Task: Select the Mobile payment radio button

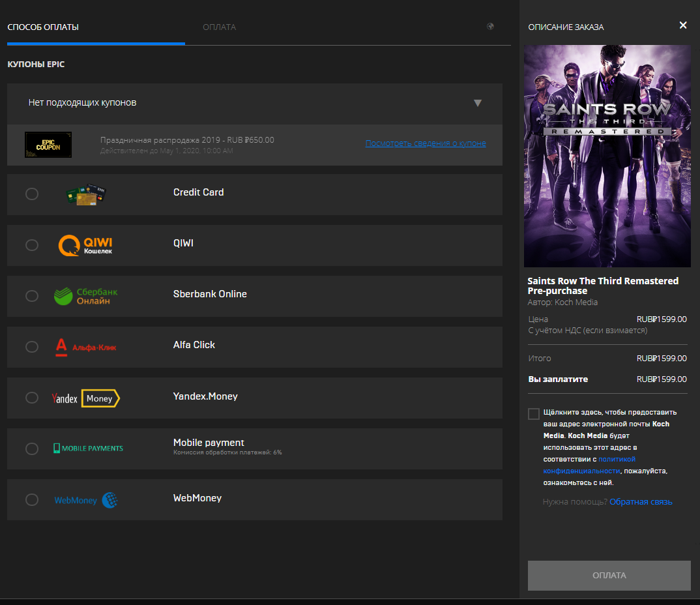Action: tap(32, 449)
